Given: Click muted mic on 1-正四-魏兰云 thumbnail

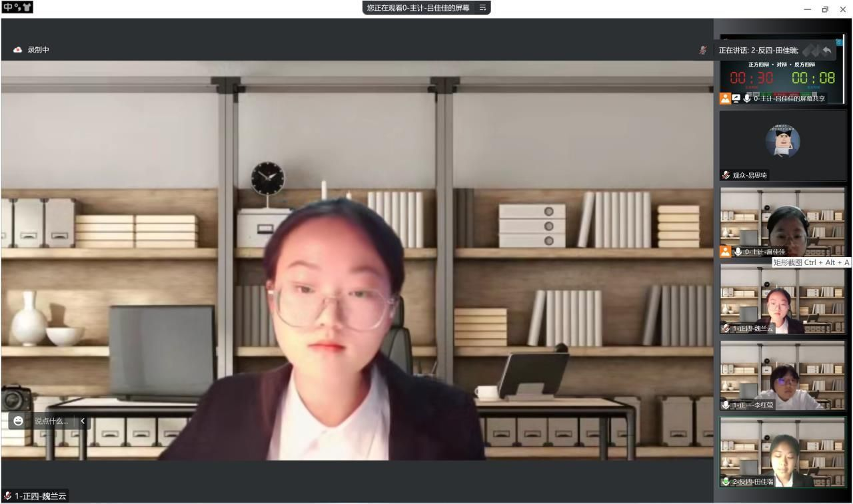Looking at the screenshot, I should 726,328.
